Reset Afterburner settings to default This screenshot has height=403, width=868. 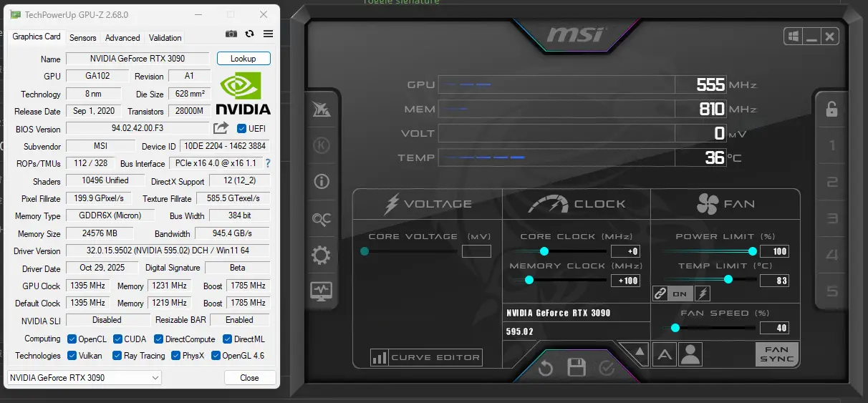click(x=546, y=368)
